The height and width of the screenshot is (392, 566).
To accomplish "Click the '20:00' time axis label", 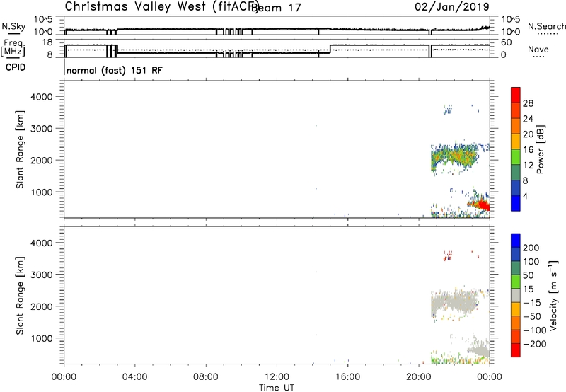I will (x=418, y=377).
